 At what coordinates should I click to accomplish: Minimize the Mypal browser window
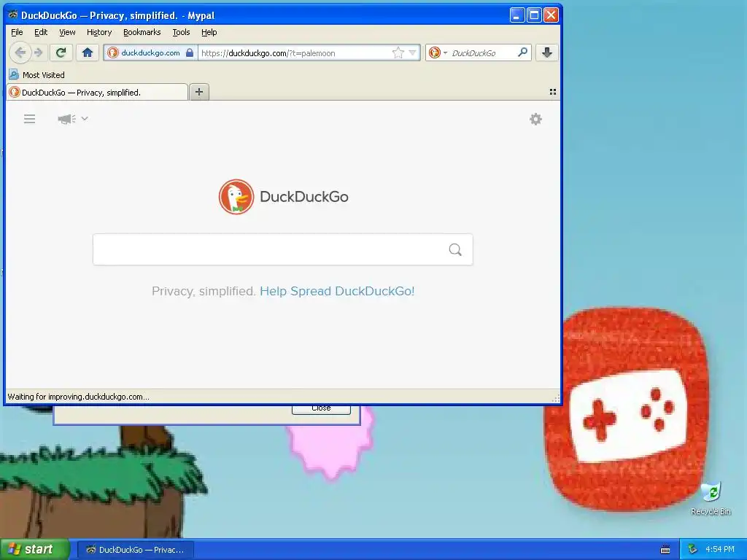[x=517, y=15]
